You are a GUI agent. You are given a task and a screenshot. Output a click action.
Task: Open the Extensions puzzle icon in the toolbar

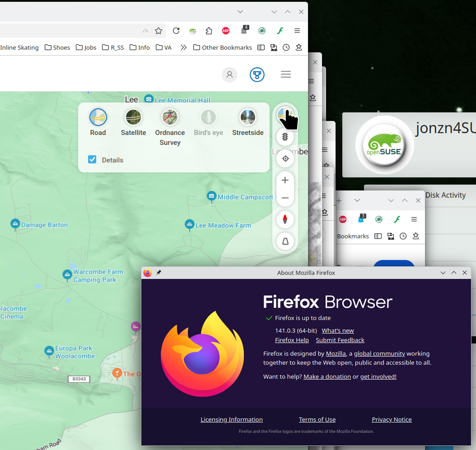(209, 31)
